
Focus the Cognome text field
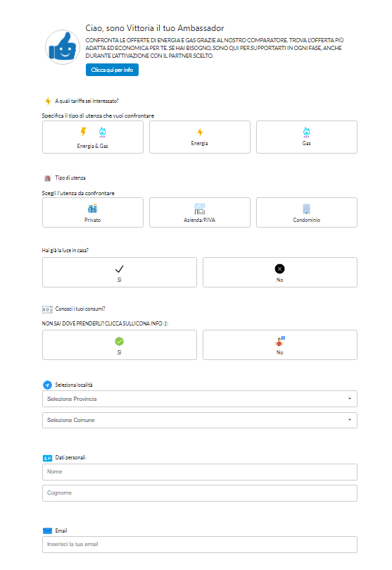(x=200, y=493)
